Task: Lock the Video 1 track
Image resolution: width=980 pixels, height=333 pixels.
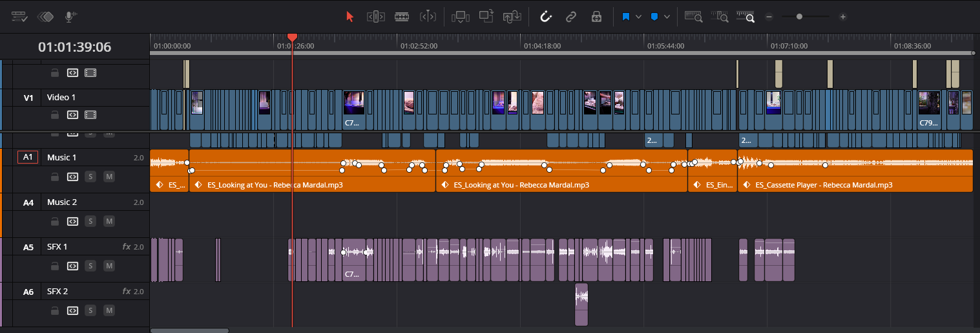Action: coord(55,115)
